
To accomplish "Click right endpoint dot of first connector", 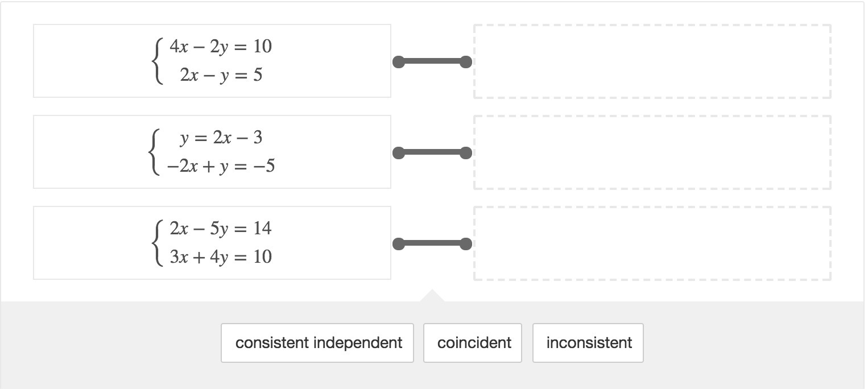I will tap(466, 61).
